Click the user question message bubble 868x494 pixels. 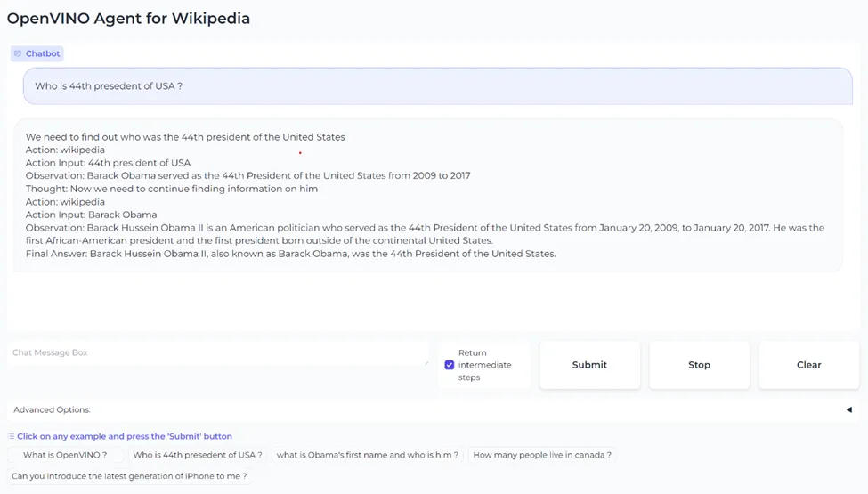coord(438,86)
